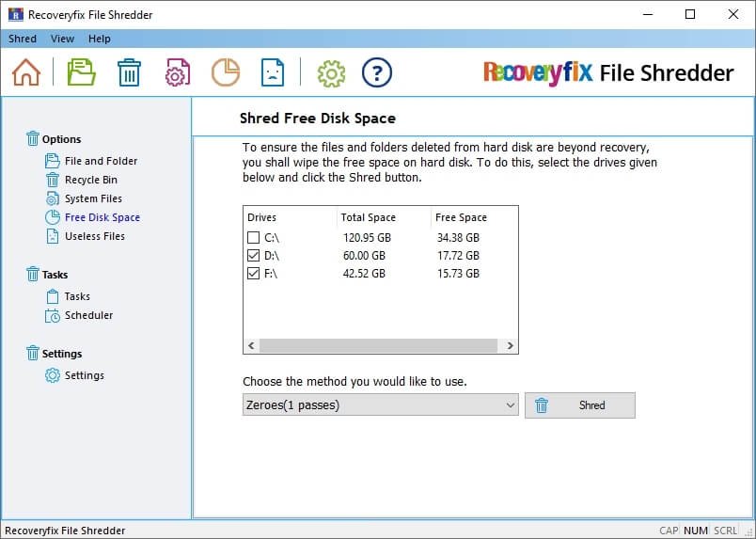Image resolution: width=756 pixels, height=539 pixels.
Task: Select System Files gear-document toolbar icon
Action: click(x=178, y=72)
